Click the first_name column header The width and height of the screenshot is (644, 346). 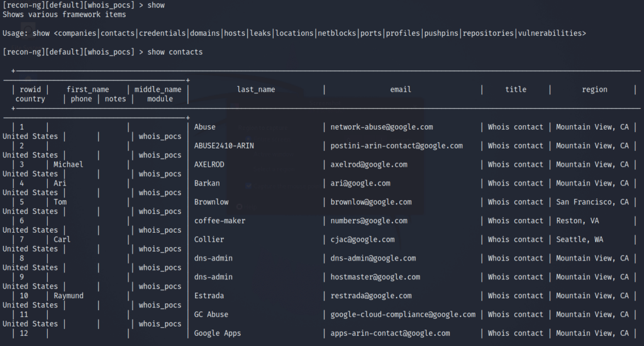coord(88,89)
